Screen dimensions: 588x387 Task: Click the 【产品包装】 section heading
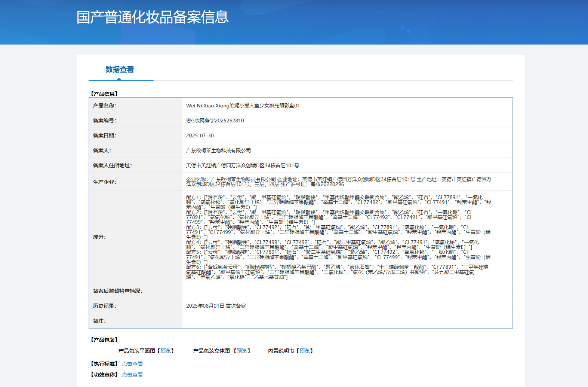tap(104, 340)
